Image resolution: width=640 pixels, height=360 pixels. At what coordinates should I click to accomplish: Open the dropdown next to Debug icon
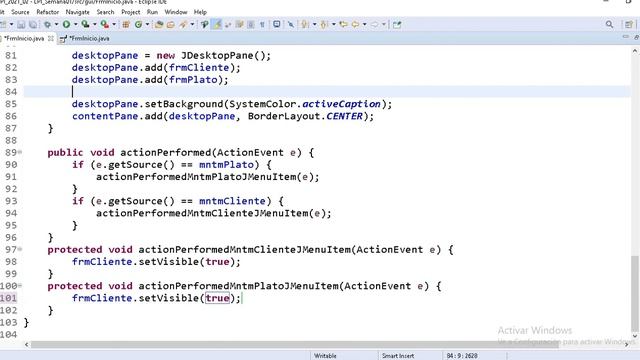pos(56,25)
